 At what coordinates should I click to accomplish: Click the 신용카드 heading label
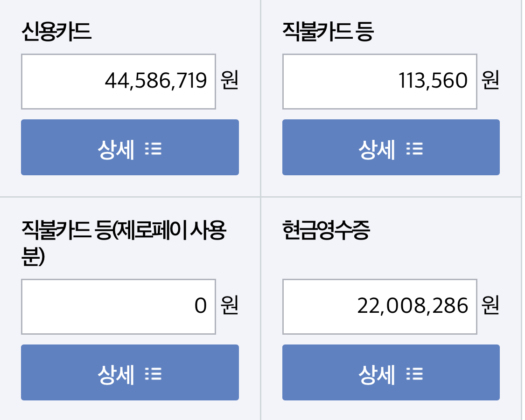click(56, 32)
